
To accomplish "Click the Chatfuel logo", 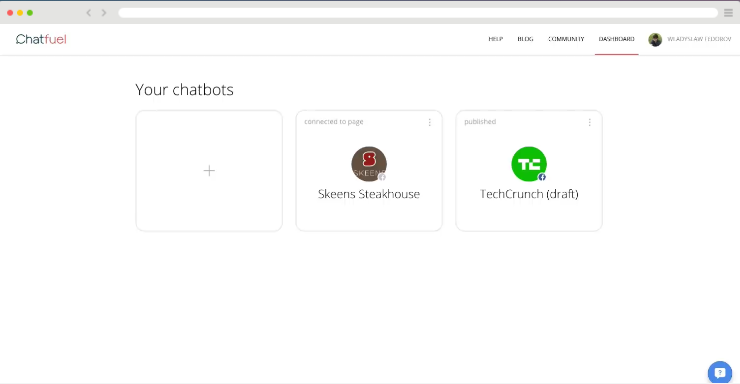I will (41, 39).
